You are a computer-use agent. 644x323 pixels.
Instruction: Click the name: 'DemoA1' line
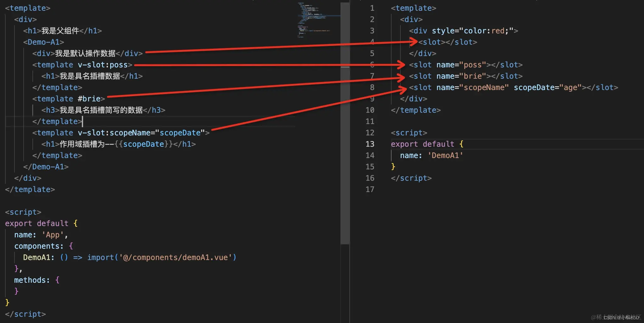click(x=432, y=155)
